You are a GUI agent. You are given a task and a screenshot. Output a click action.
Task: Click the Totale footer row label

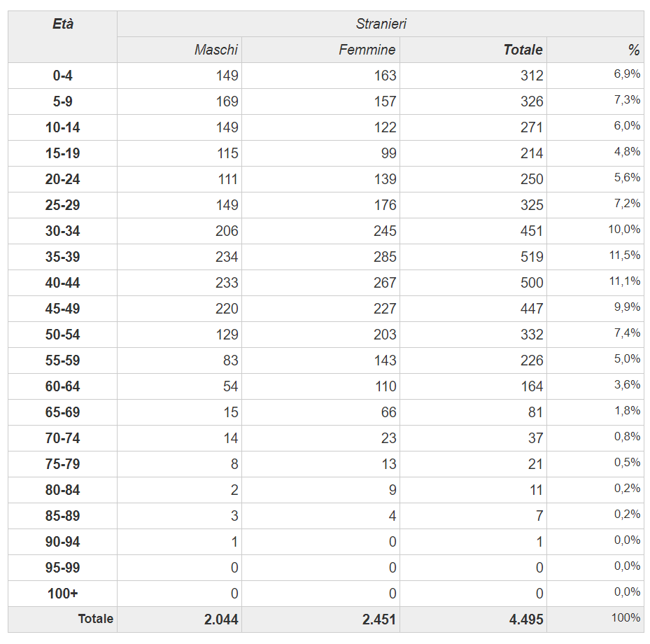[95, 619]
